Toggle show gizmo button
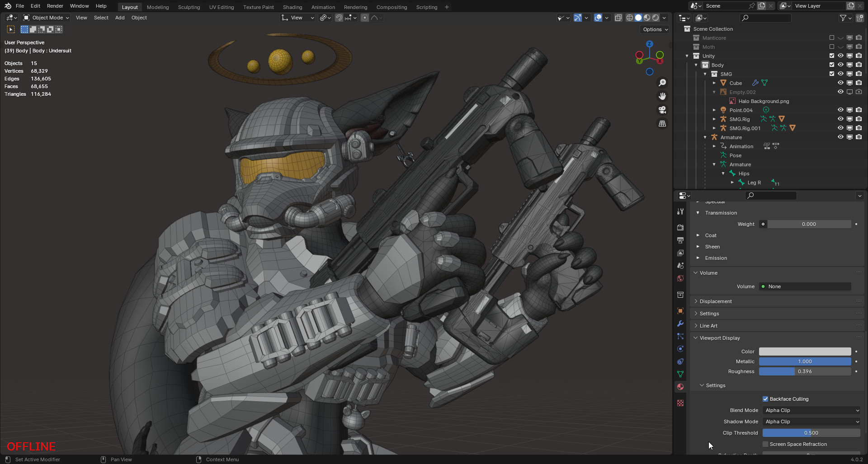This screenshot has width=868, height=464. [x=578, y=18]
